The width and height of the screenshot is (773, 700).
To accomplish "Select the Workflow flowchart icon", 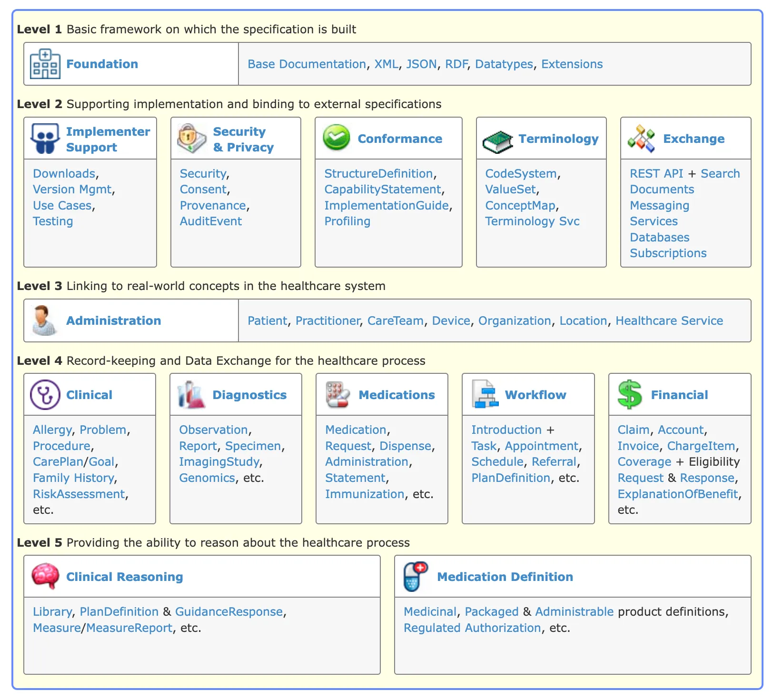I will click(485, 394).
